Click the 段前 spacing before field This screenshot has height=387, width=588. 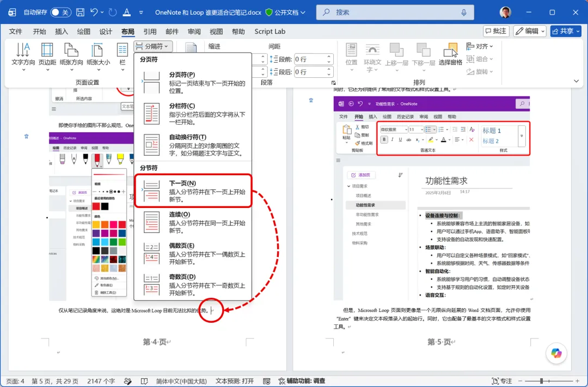click(x=310, y=59)
